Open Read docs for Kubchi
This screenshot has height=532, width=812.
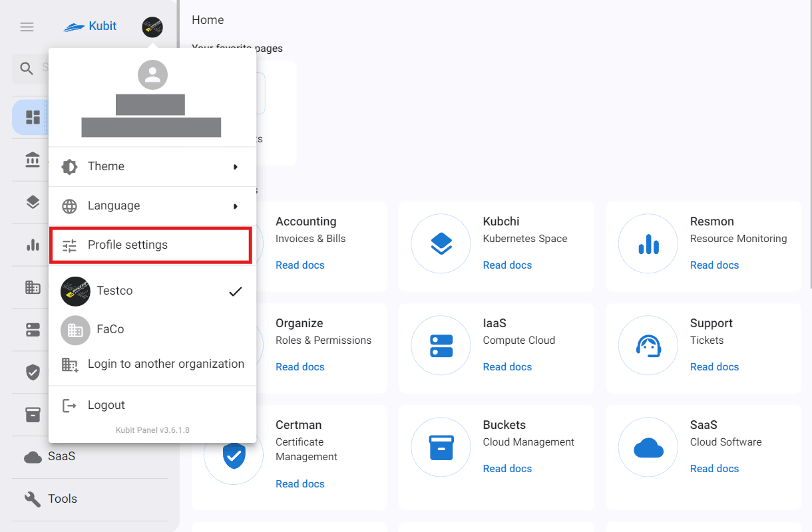(507, 265)
